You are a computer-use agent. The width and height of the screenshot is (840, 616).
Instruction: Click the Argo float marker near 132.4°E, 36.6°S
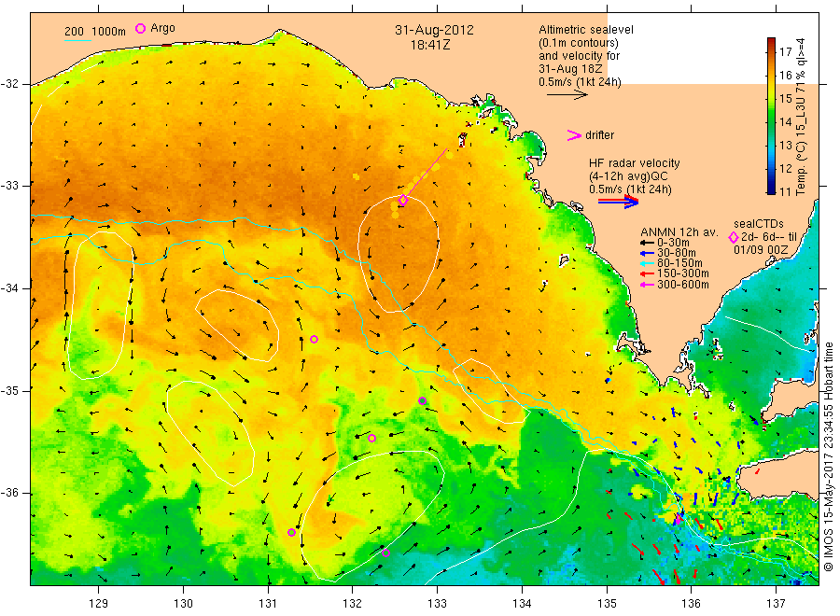click(x=385, y=553)
